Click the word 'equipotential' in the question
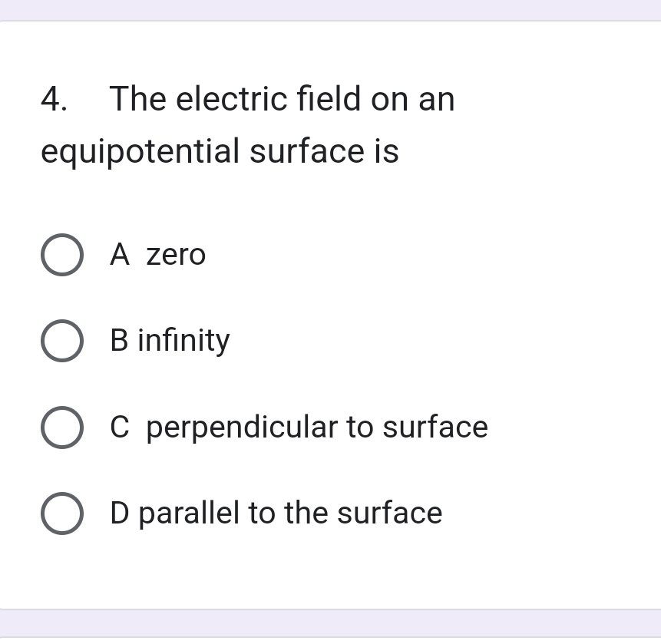Viewport: 661px width, 644px height. (x=140, y=151)
